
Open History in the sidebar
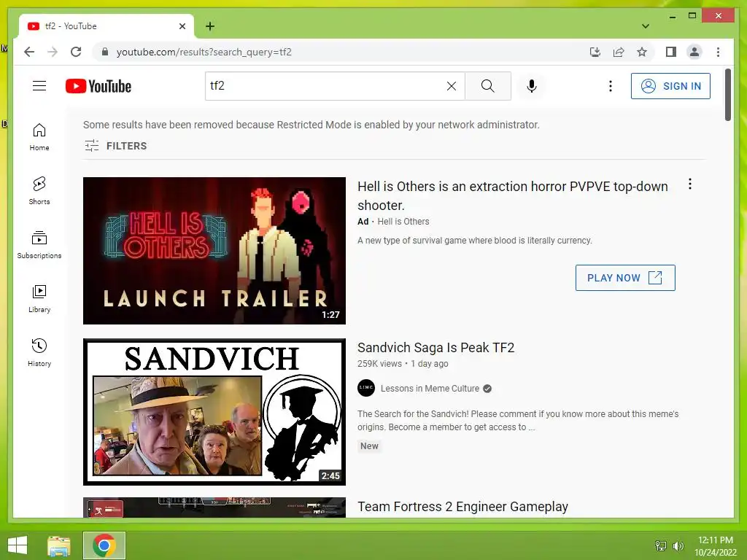[39, 352]
